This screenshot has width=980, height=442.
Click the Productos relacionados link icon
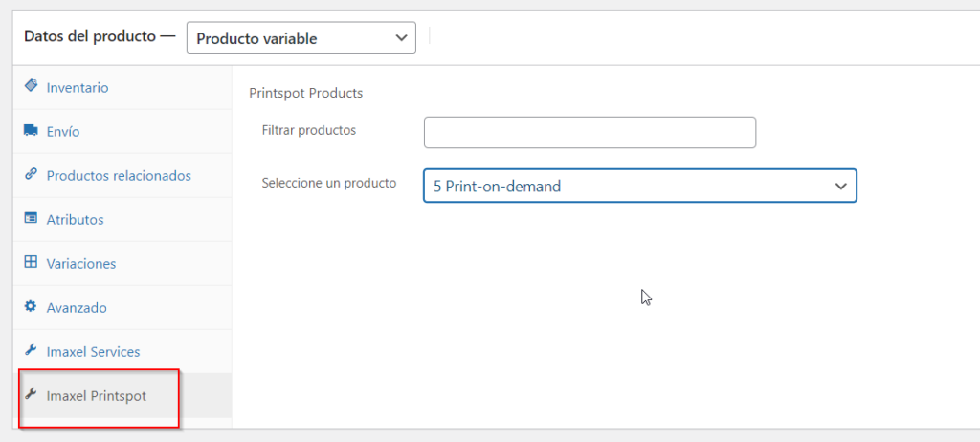30,174
